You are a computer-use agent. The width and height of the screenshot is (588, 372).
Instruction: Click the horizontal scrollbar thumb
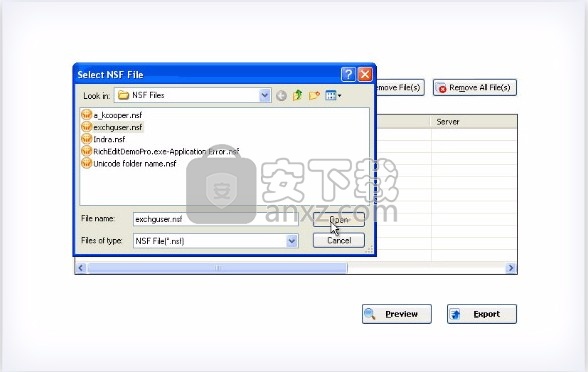point(218,268)
